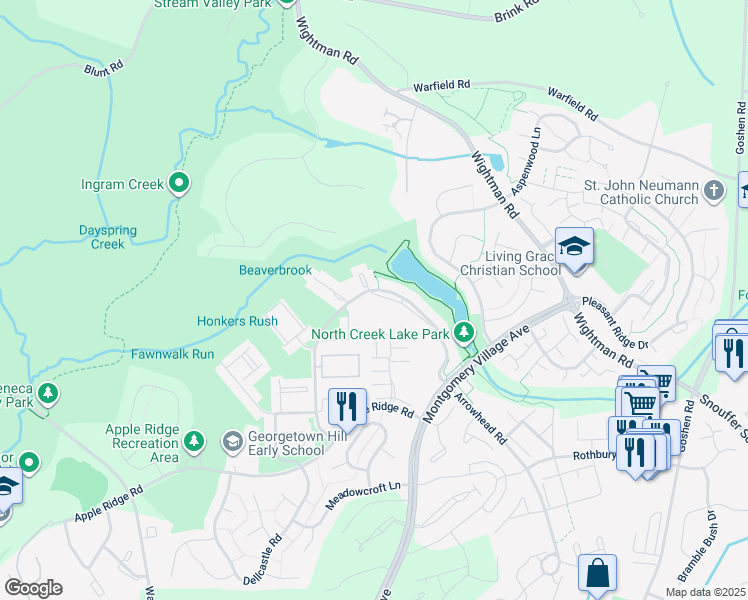Select the North Creek Lake Park tree marker
Viewport: 748px width, 600px height.
(463, 332)
